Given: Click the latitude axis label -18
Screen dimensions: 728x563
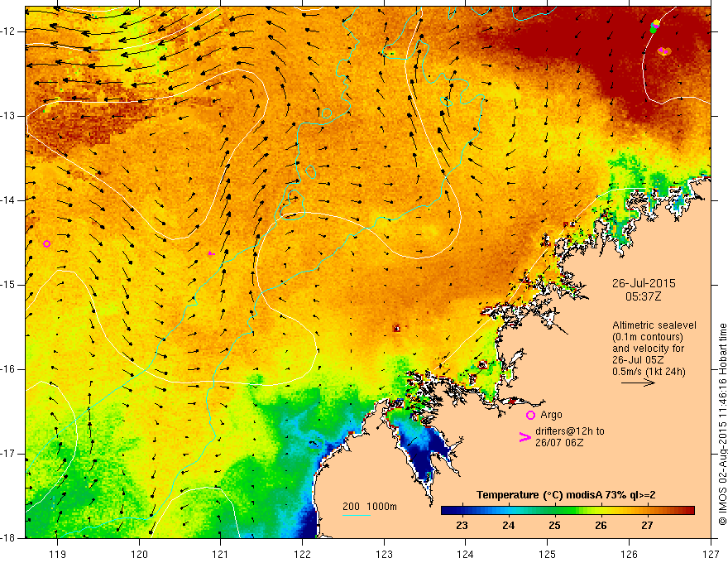Looking at the screenshot, I should point(9,538).
